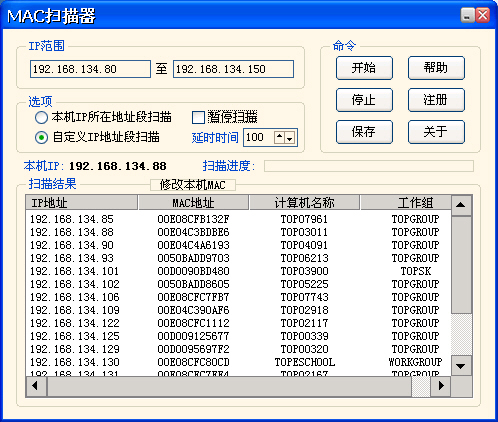Image resolution: width=498 pixels, height=422 pixels.
Task: Click the vertical scrollbar down arrow
Action: [461, 366]
